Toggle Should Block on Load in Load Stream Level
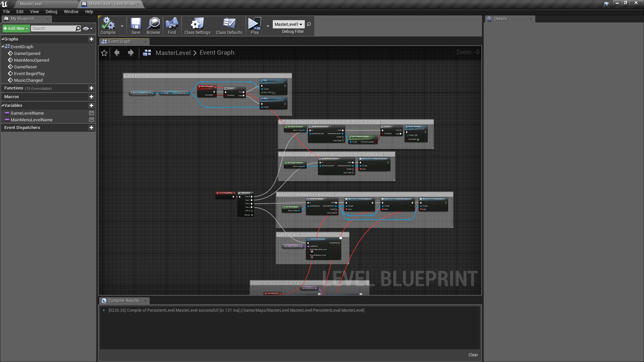The image size is (644, 362). coord(312,257)
